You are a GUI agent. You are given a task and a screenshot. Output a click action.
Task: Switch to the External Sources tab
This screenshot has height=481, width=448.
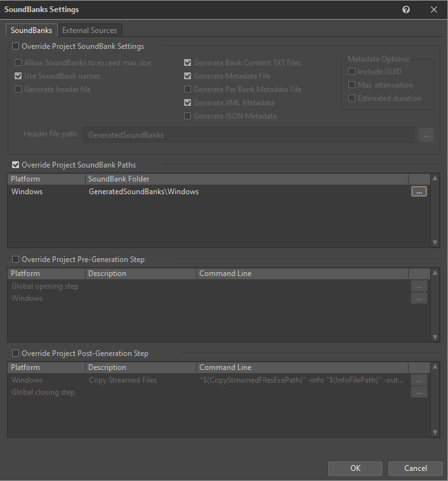click(89, 30)
